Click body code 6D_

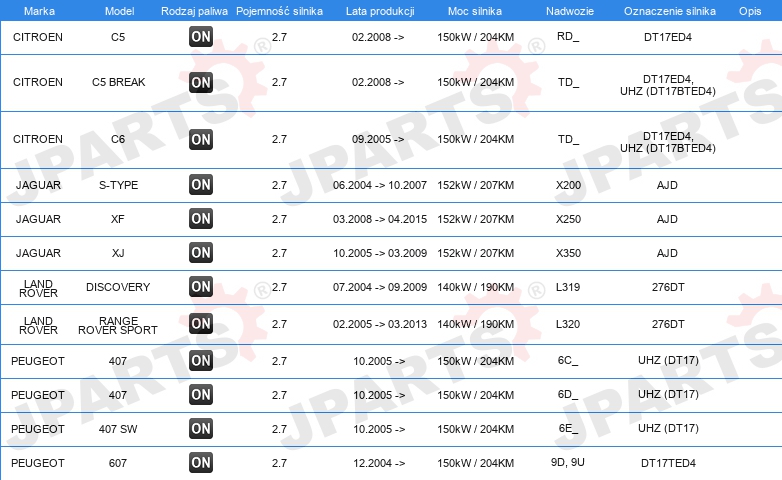pyautogui.click(x=568, y=394)
